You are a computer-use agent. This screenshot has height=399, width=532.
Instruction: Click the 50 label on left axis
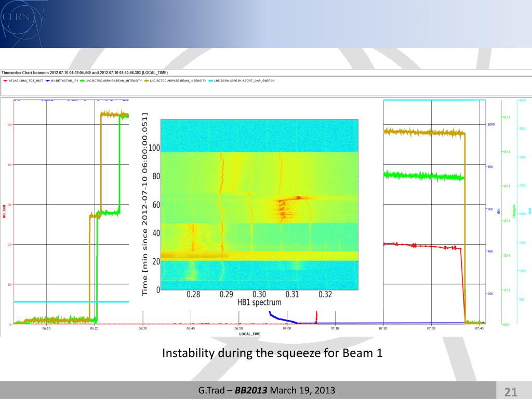(9, 125)
